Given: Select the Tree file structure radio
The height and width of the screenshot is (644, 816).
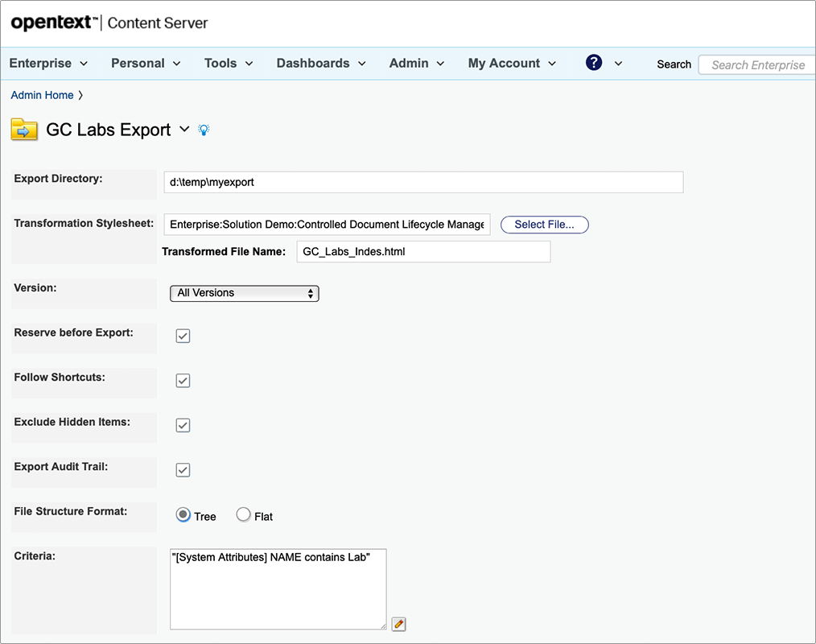Looking at the screenshot, I should 183,515.
